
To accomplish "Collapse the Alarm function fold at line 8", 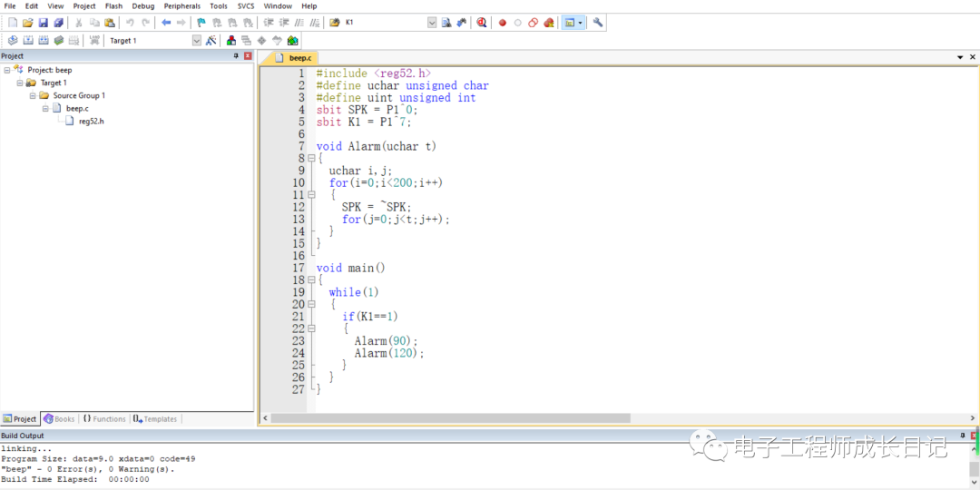I will (310, 159).
